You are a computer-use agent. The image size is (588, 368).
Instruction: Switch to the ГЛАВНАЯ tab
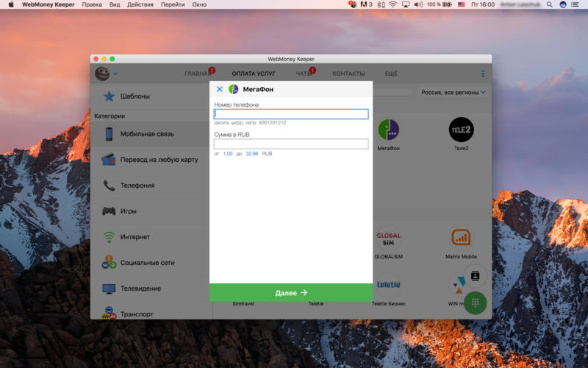[198, 74]
